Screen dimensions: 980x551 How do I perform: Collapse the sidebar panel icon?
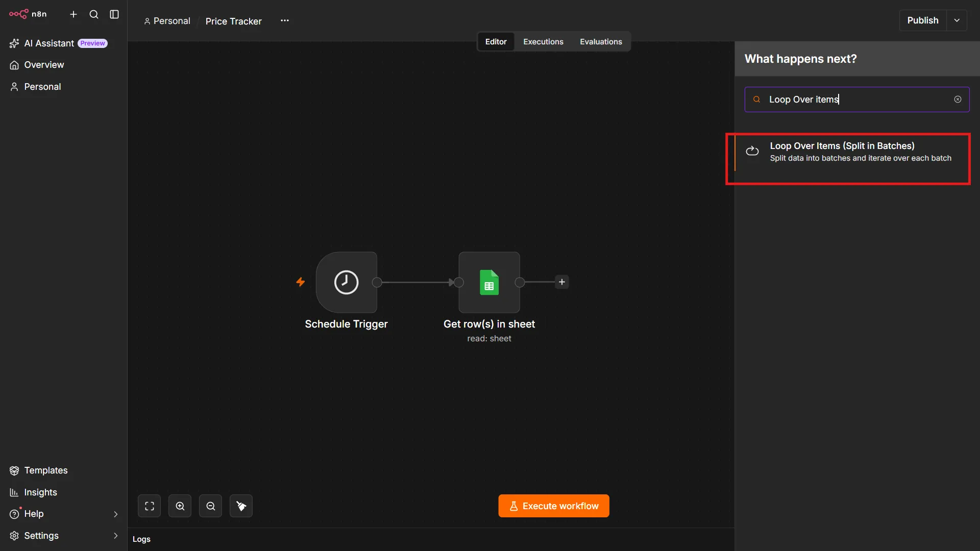[114, 14]
